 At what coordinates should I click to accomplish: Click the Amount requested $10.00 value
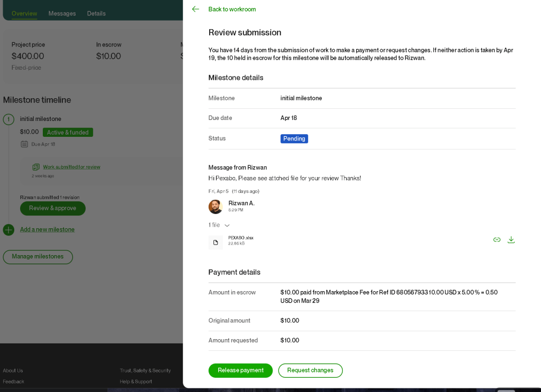tap(290, 340)
